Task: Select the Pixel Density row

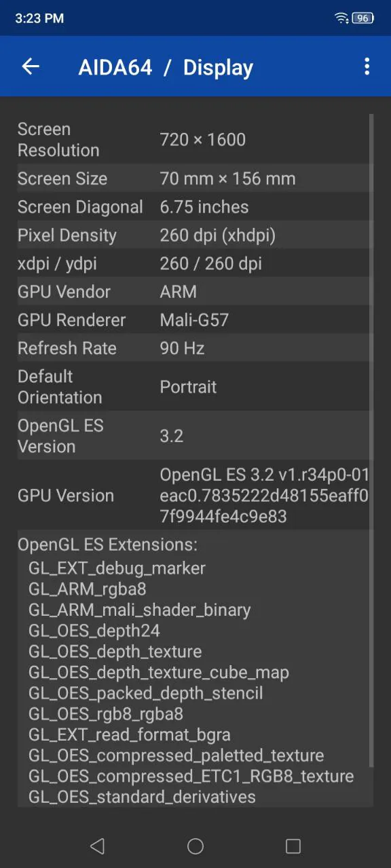Action: point(195,235)
